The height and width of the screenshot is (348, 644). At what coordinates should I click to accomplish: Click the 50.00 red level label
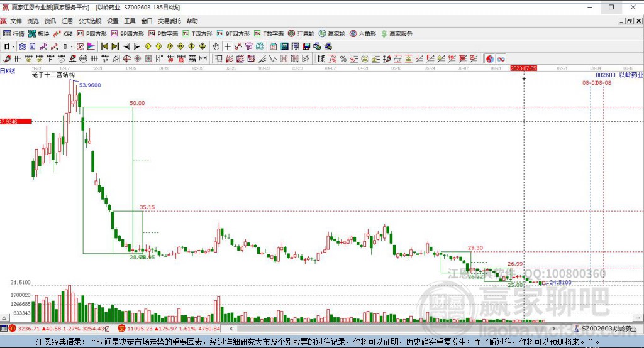click(137, 103)
